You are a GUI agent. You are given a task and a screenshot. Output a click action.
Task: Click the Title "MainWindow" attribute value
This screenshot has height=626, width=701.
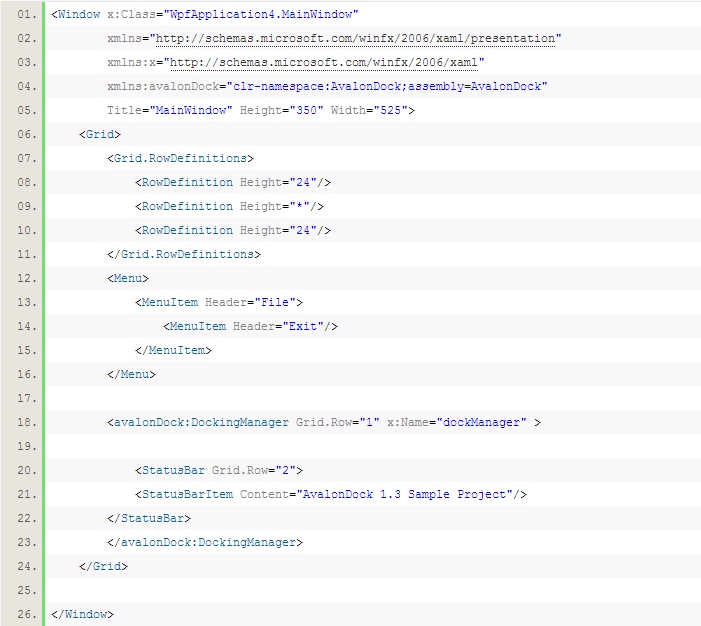(193, 110)
